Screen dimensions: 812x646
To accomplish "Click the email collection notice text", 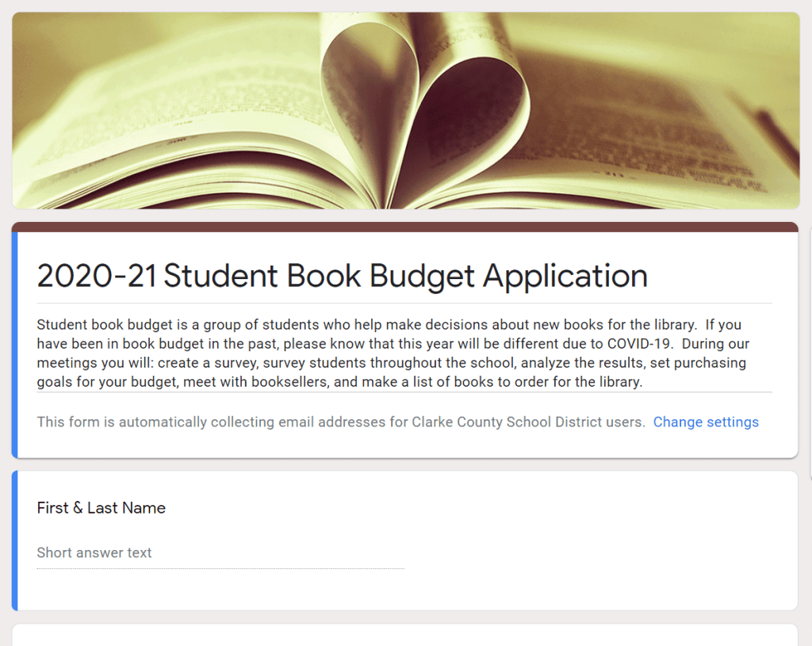I will pyautogui.click(x=341, y=422).
